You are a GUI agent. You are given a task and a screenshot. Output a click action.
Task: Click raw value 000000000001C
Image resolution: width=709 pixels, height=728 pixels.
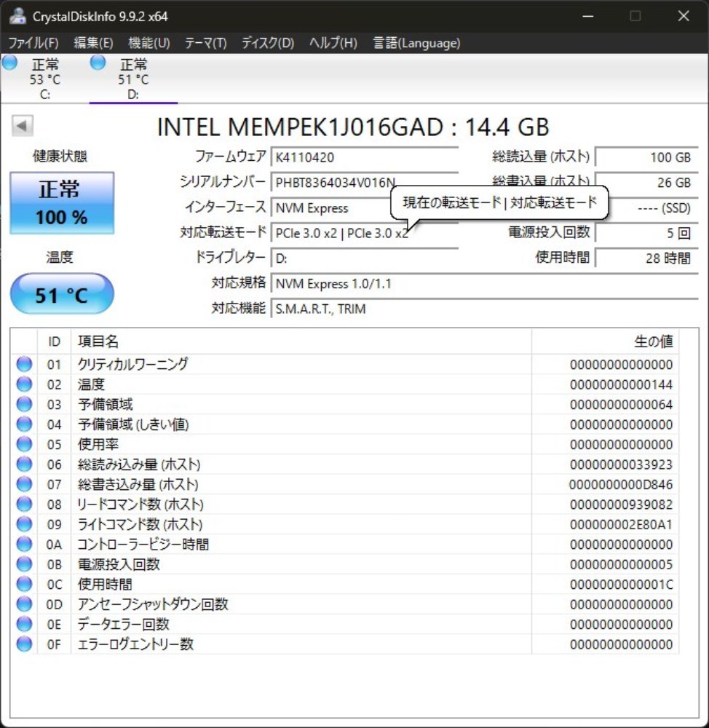(621, 584)
